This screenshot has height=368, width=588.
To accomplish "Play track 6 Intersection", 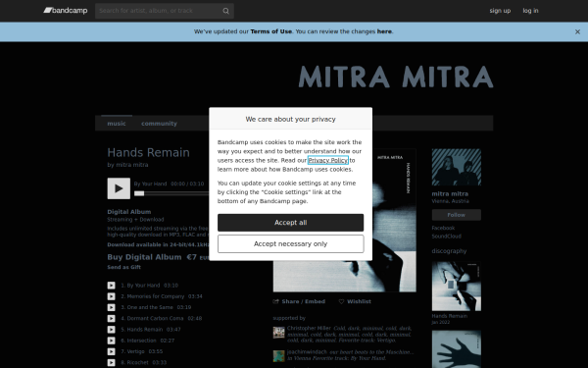I will click(112, 341).
